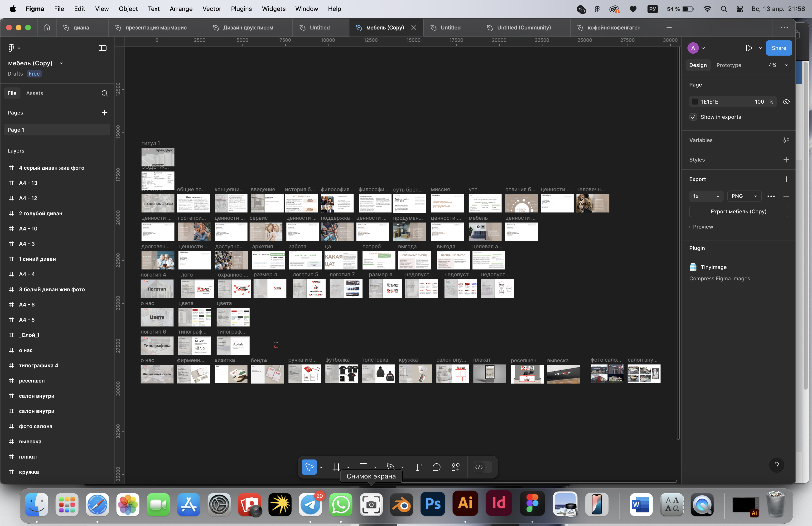Select the Text tool
The image size is (812, 526).
(x=417, y=467)
